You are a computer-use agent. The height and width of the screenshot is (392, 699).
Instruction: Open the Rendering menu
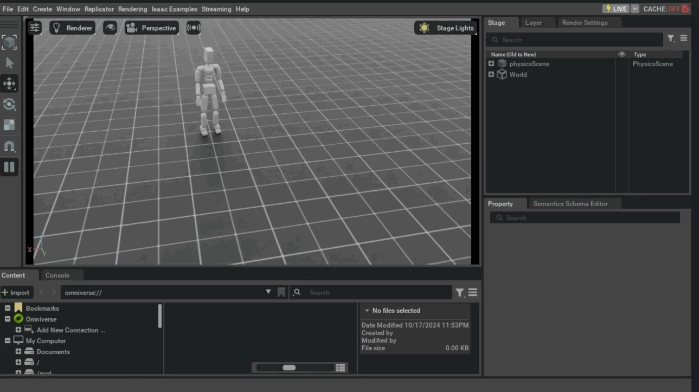pyautogui.click(x=132, y=9)
